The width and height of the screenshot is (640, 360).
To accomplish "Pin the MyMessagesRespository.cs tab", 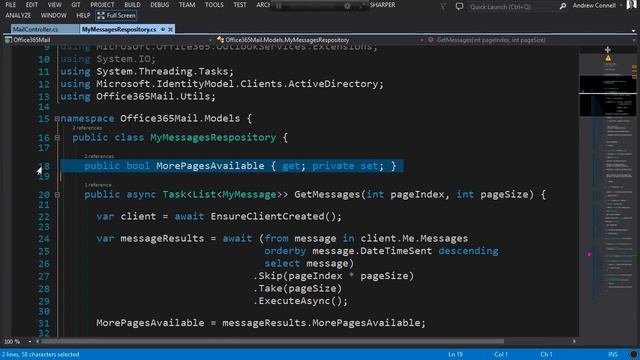I will (x=163, y=29).
